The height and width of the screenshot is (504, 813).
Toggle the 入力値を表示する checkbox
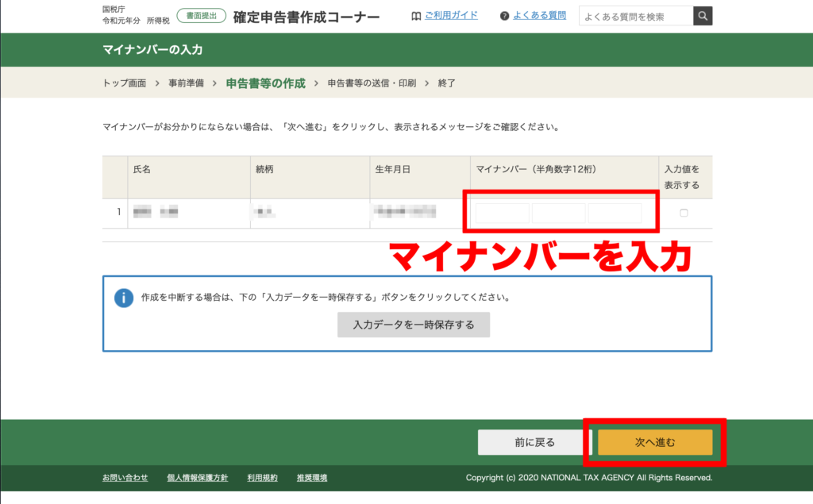(684, 213)
